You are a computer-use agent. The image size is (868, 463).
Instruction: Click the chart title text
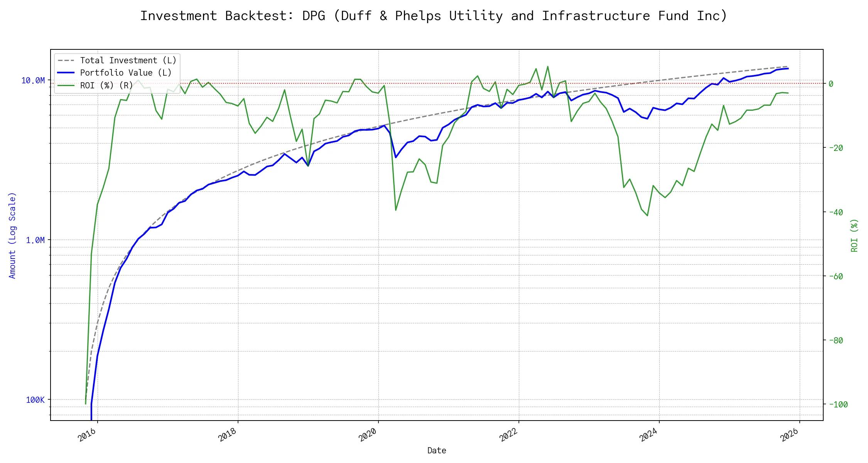[x=434, y=16]
